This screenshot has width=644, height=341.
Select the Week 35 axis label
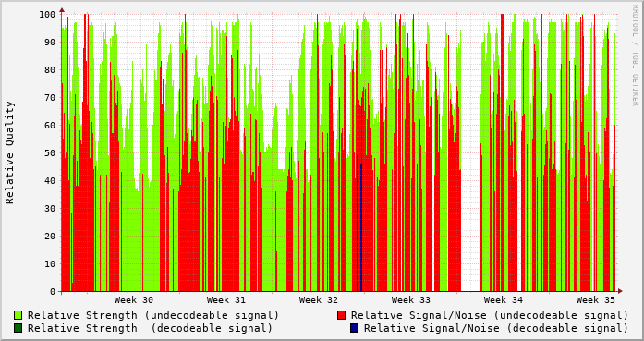coord(596,300)
